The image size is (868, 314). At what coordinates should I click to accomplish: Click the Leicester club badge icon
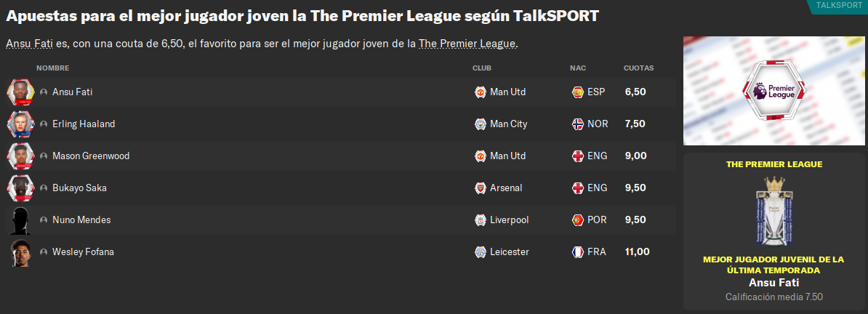[x=481, y=252]
